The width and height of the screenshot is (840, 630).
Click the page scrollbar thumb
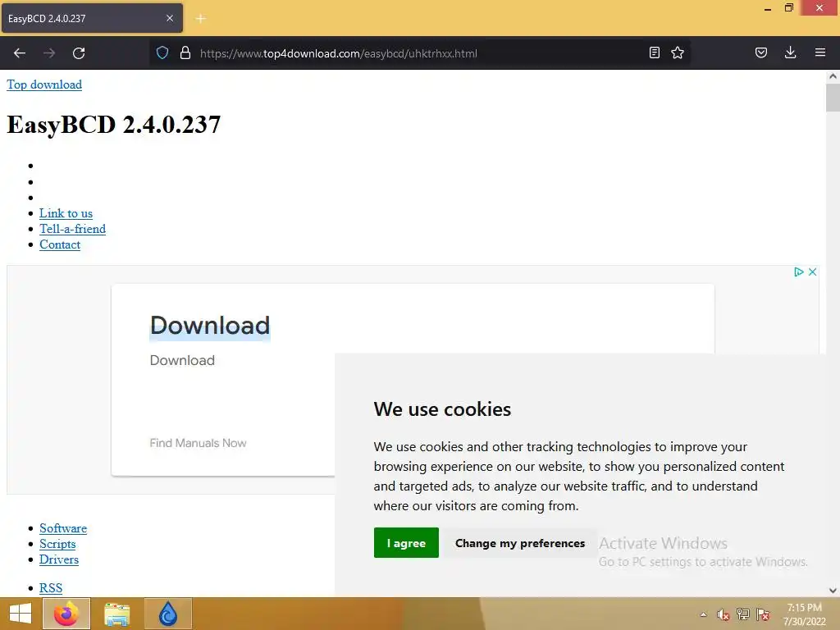(x=833, y=98)
